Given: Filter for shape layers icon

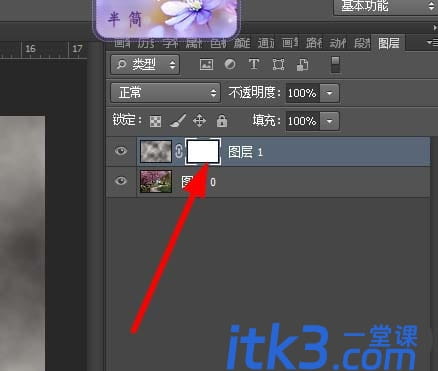Looking at the screenshot, I should (278, 64).
